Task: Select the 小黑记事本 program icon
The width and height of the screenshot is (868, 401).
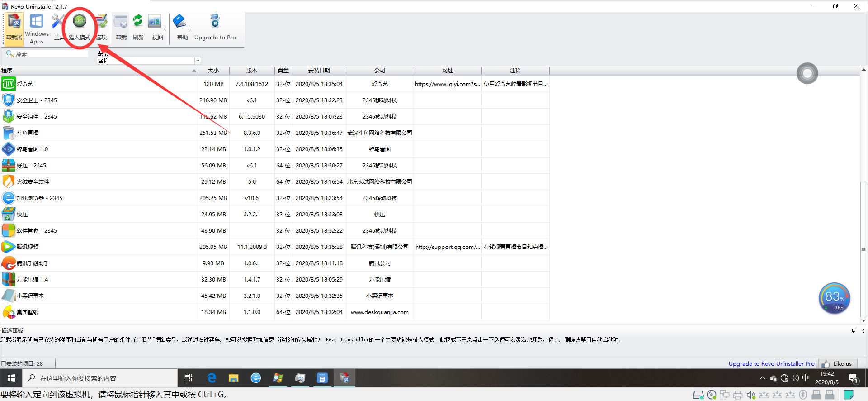Action: 8,296
